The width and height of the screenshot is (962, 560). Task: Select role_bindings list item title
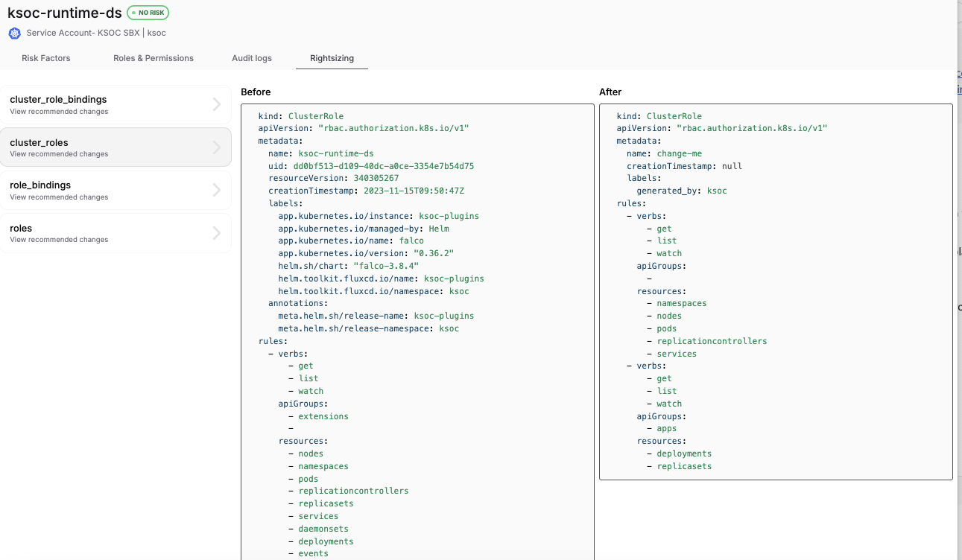click(40, 185)
